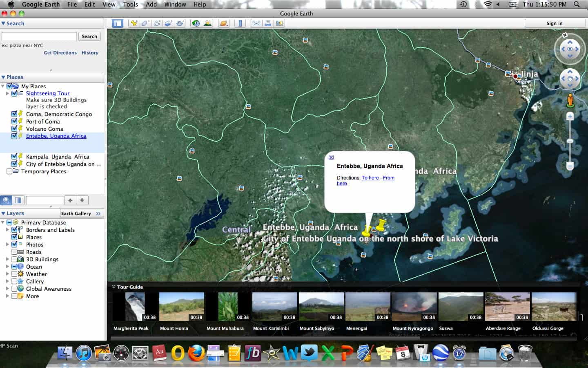588x368 pixels.
Task: Click the Sign in button
Action: coord(555,23)
